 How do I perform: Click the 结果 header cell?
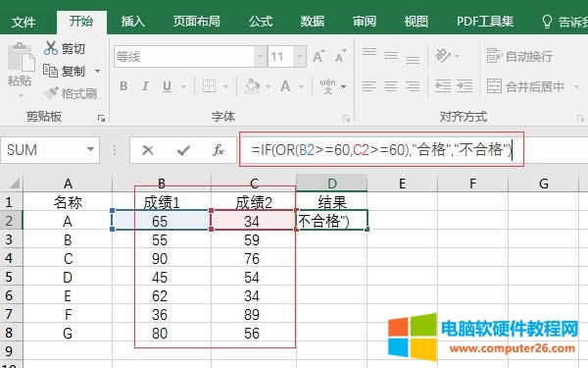pos(332,202)
